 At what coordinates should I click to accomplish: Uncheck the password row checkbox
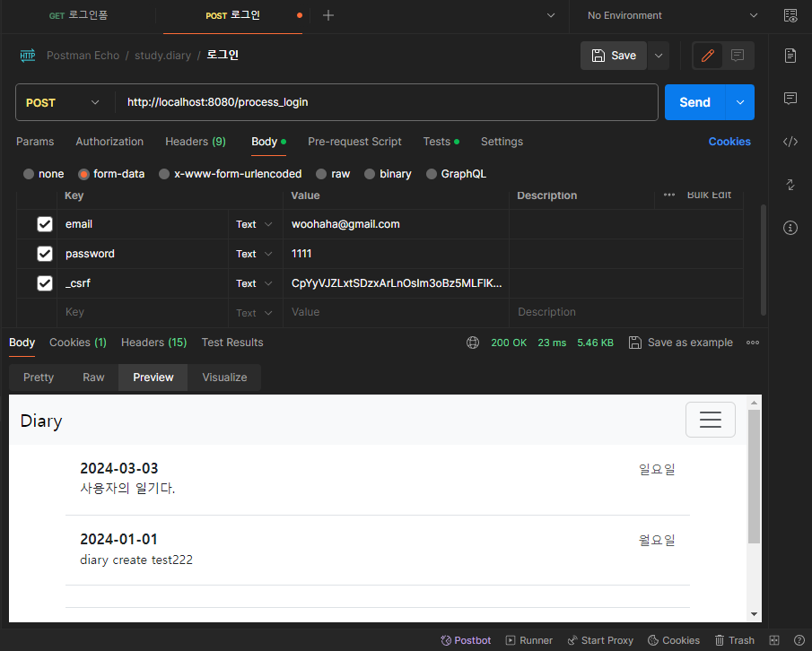pos(45,254)
